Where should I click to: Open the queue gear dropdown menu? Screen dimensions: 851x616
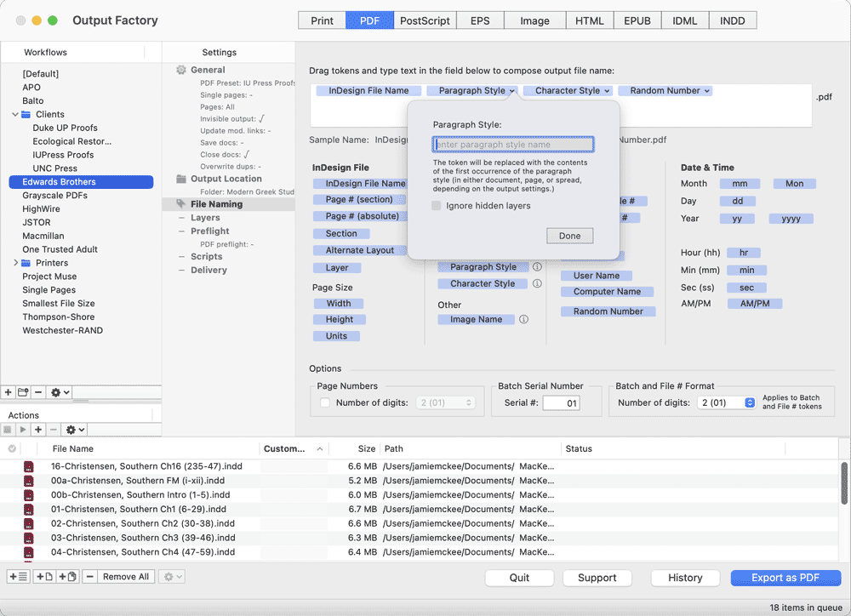click(x=172, y=576)
